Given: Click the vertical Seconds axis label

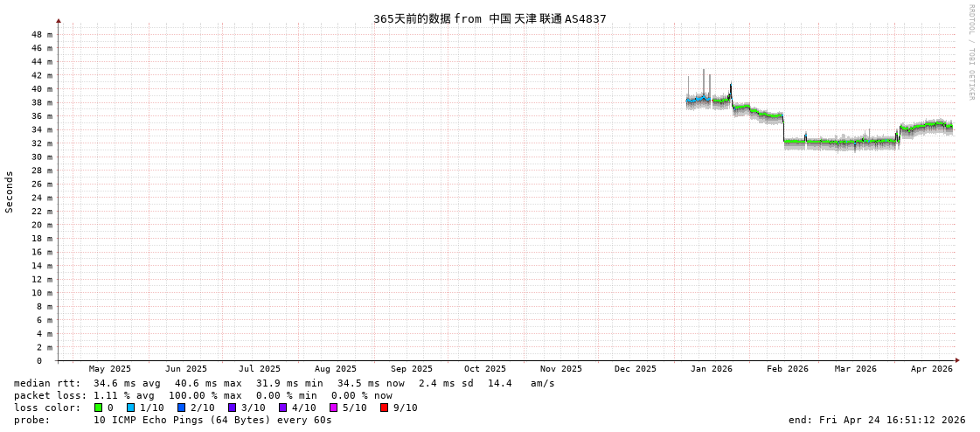Looking at the screenshot, I should point(10,192).
